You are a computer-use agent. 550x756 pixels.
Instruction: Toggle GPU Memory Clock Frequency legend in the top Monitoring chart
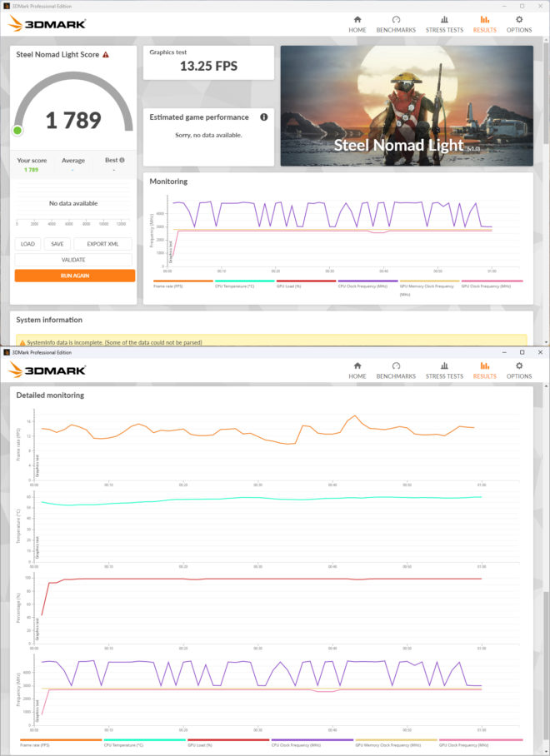(429, 287)
